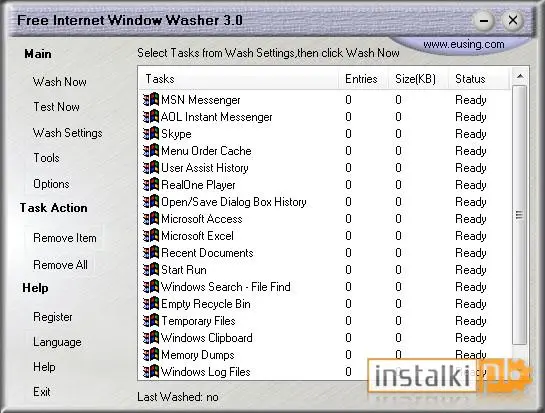Select the Menu Order Cache task name
This screenshot has width=545, height=413.
pos(206,151)
